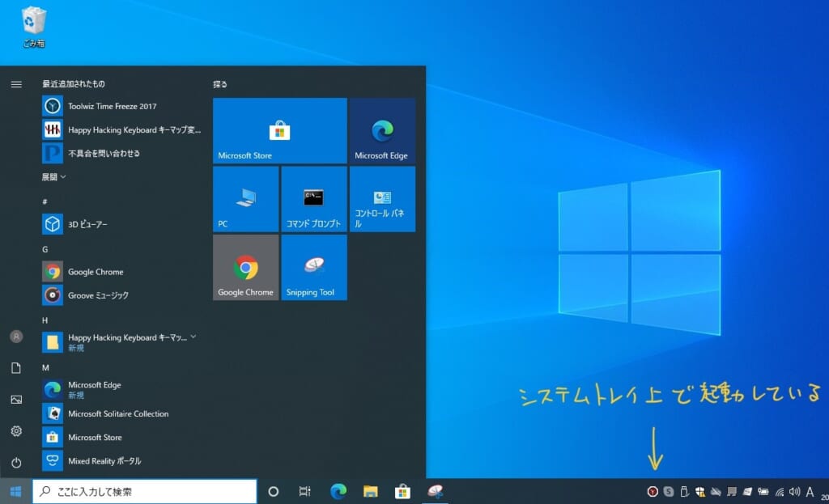The image size is (829, 504).
Task: Click the 'G' letter header in app list
Action: 45,249
